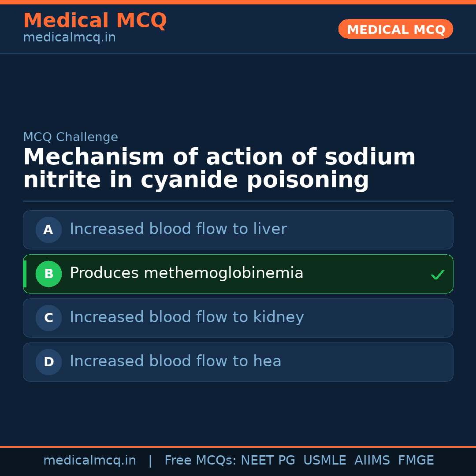The width and height of the screenshot is (476, 476).
Task: Click the USMLE footer label
Action: [x=324, y=461]
